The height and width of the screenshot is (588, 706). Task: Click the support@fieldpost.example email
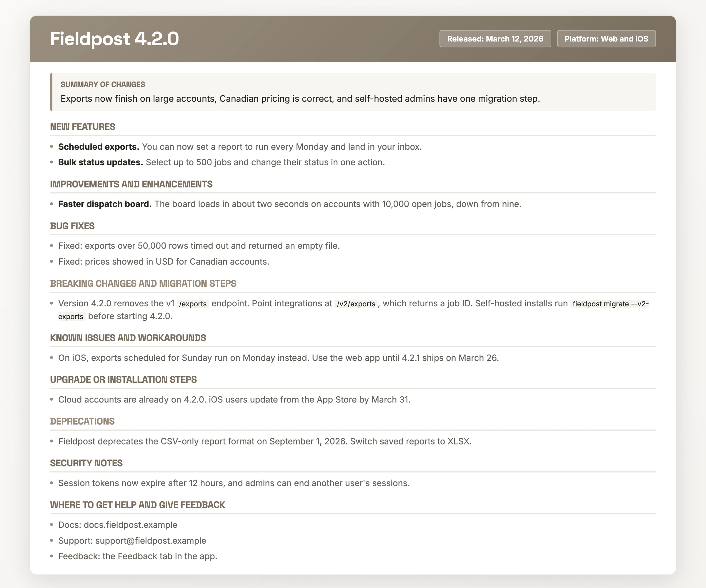(x=151, y=541)
